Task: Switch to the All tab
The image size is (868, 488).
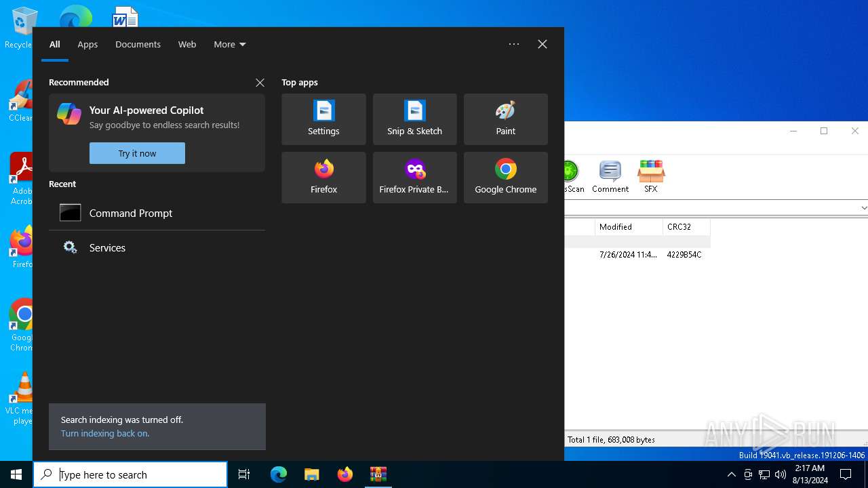Action: point(55,44)
